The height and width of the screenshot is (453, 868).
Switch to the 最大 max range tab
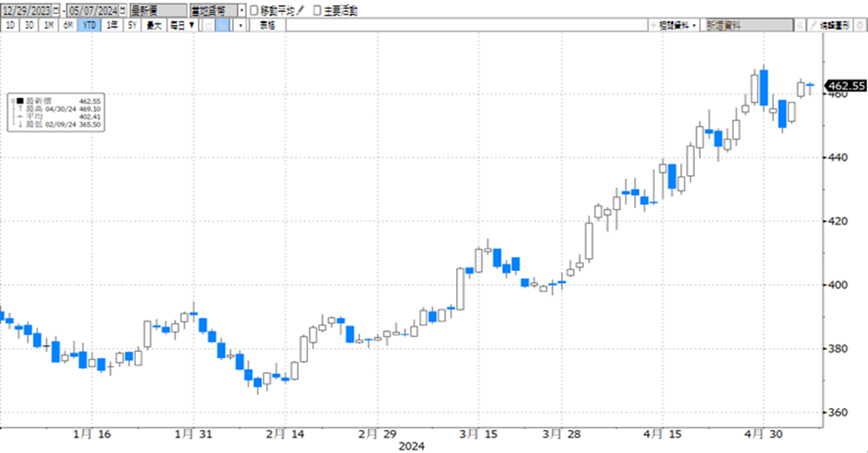coord(154,25)
